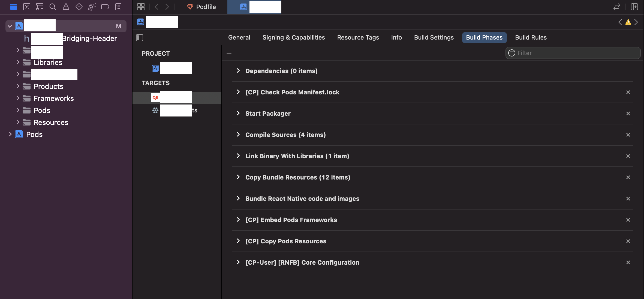Viewport: 644px width, 299px height.
Task: Add a new editor pane
Action: click(x=634, y=7)
